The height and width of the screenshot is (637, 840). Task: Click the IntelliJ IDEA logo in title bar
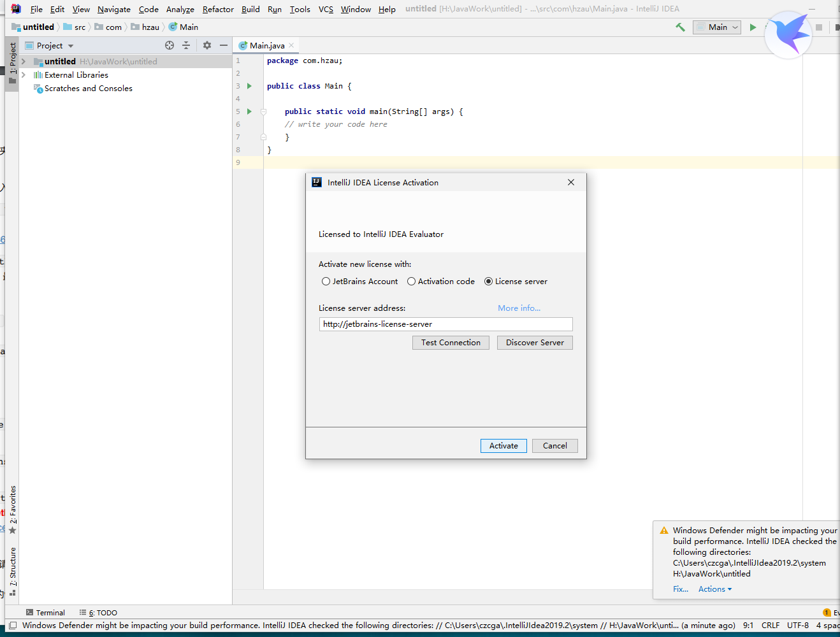point(16,9)
